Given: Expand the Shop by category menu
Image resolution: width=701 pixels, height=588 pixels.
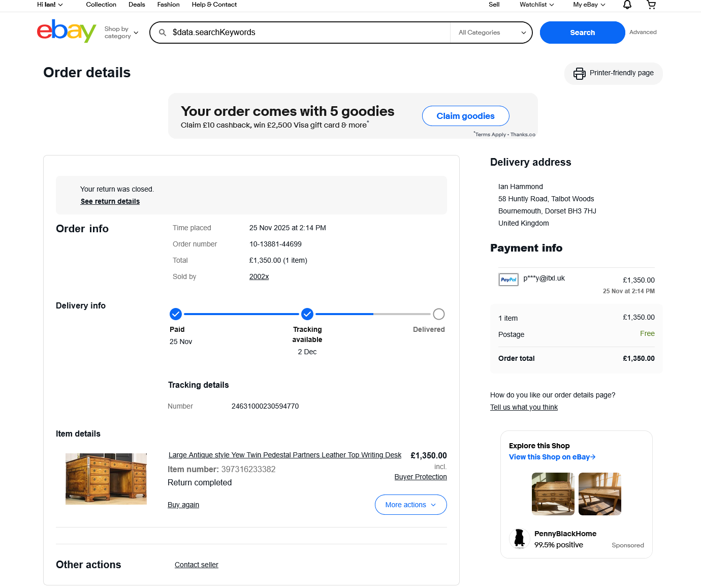Looking at the screenshot, I should pos(121,33).
